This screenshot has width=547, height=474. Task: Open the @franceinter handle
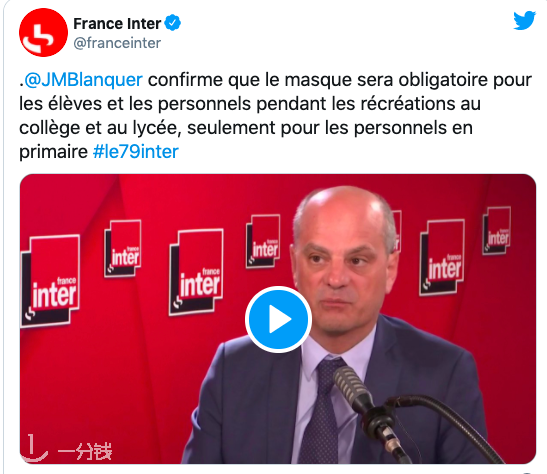point(117,43)
